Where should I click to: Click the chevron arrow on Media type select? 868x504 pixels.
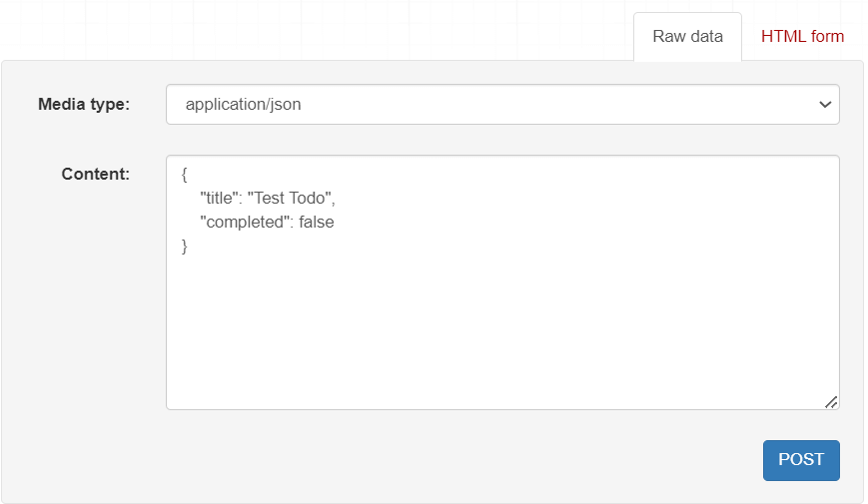(825, 105)
